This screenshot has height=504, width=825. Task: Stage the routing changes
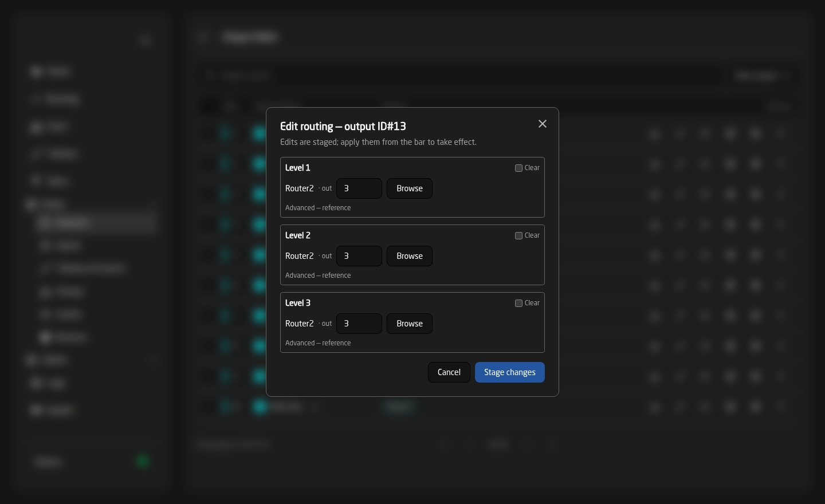click(510, 372)
